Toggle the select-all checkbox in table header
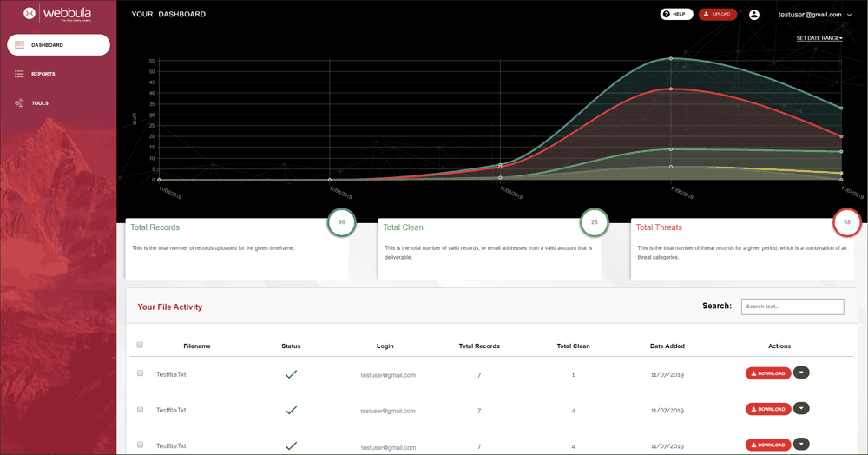868x455 pixels. (x=140, y=346)
